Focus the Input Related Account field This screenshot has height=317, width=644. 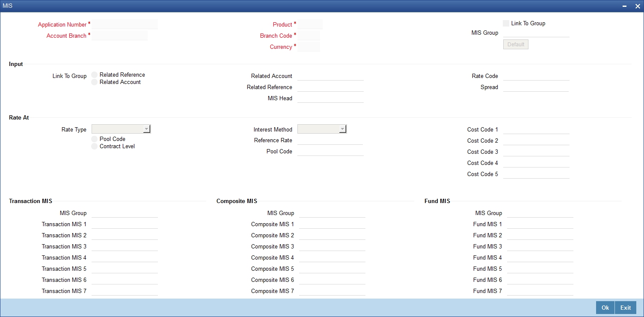tap(330, 76)
